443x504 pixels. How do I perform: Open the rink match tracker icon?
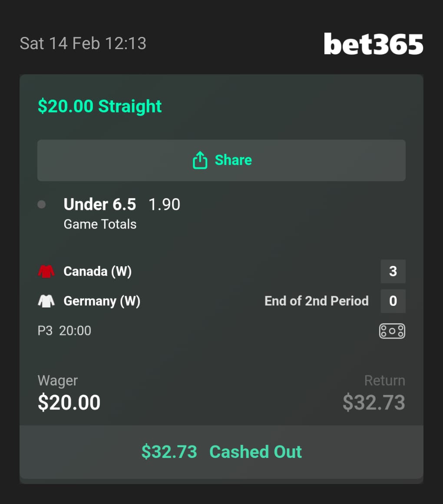pos(392,331)
